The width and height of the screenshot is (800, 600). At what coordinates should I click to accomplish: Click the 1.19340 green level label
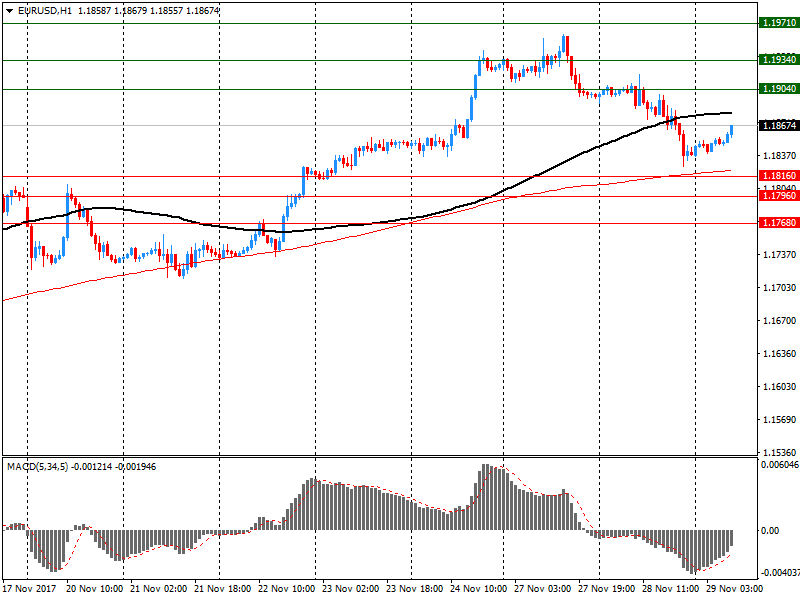779,60
